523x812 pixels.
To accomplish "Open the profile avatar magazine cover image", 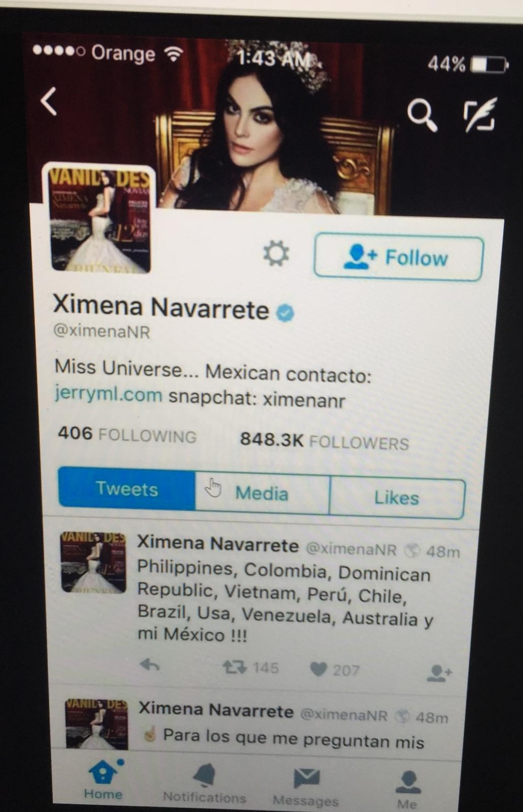I will (x=100, y=219).
